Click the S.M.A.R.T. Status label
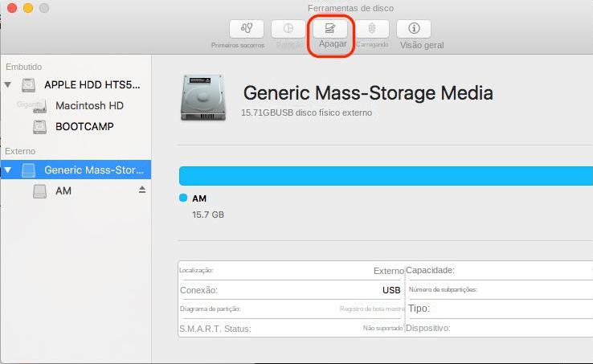Image resolution: width=593 pixels, height=364 pixels. coord(215,329)
